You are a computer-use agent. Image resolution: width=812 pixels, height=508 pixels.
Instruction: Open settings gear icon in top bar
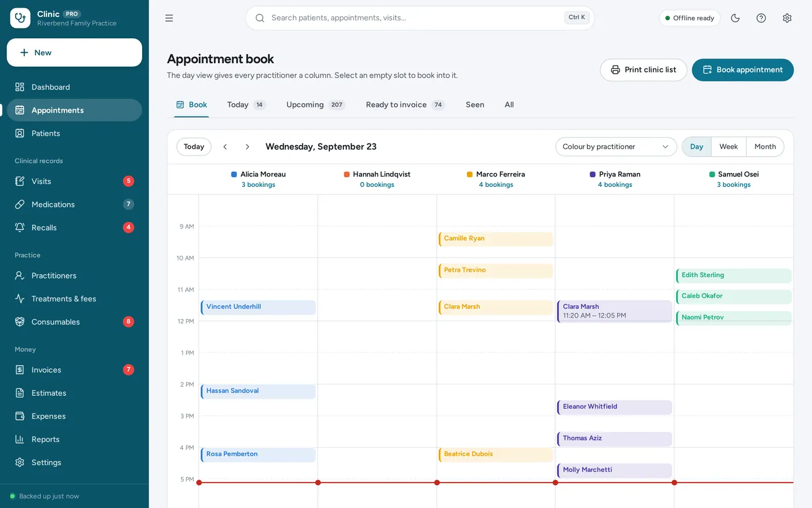[x=787, y=18]
